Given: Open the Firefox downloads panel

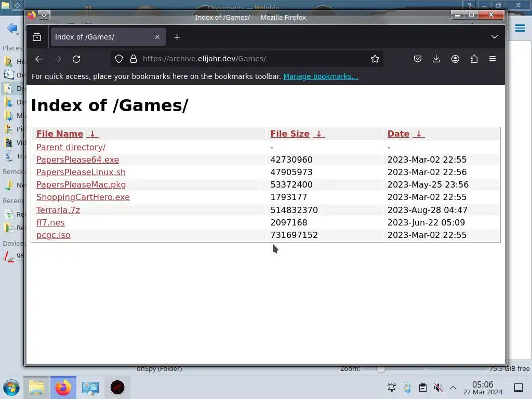Looking at the screenshot, I should click(x=436, y=59).
